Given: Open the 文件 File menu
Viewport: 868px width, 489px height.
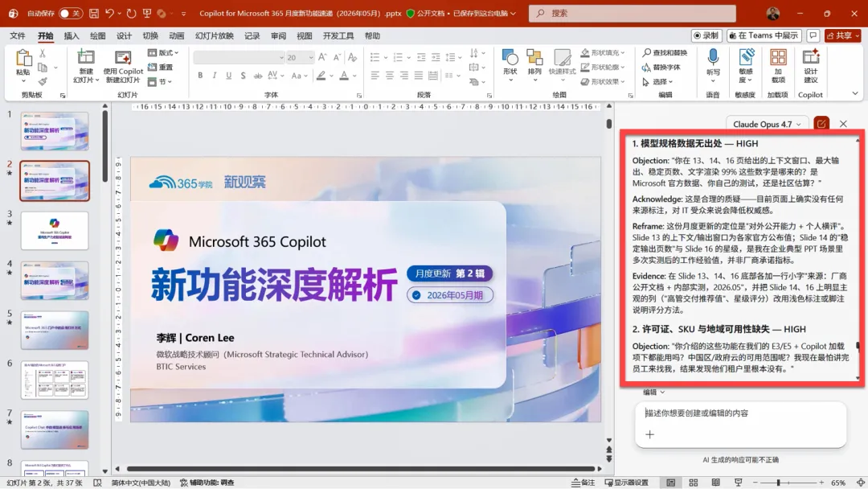Looking at the screenshot, I should [17, 35].
